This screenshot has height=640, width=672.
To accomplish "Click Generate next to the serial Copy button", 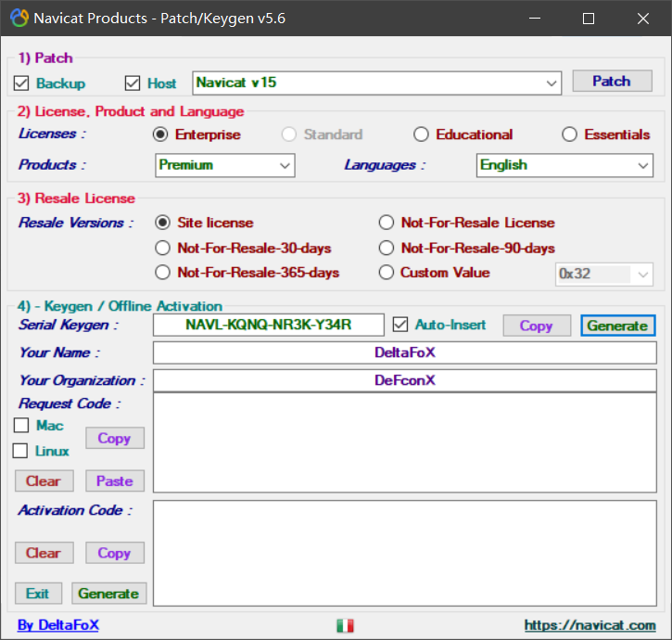I will (x=617, y=326).
